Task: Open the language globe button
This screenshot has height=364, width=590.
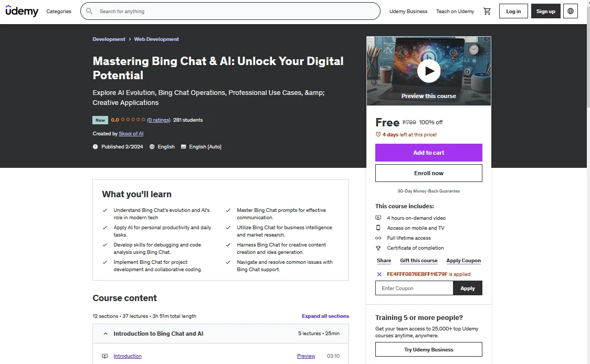Action: pyautogui.click(x=571, y=12)
